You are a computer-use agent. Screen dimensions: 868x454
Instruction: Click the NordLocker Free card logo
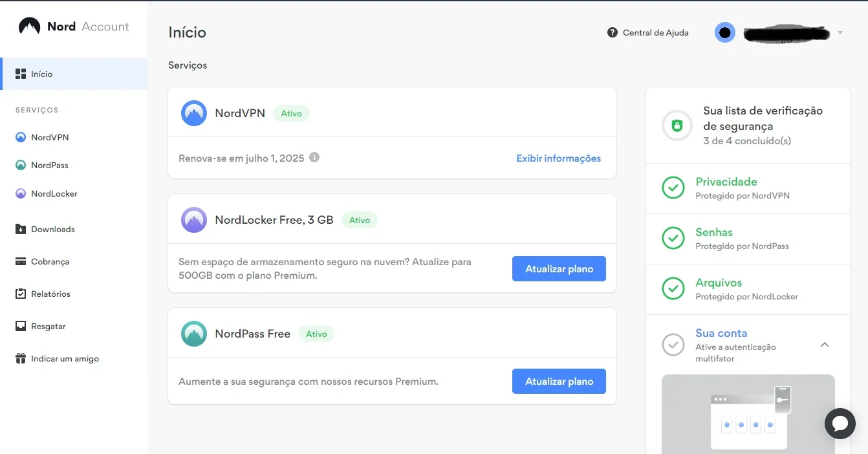(194, 220)
